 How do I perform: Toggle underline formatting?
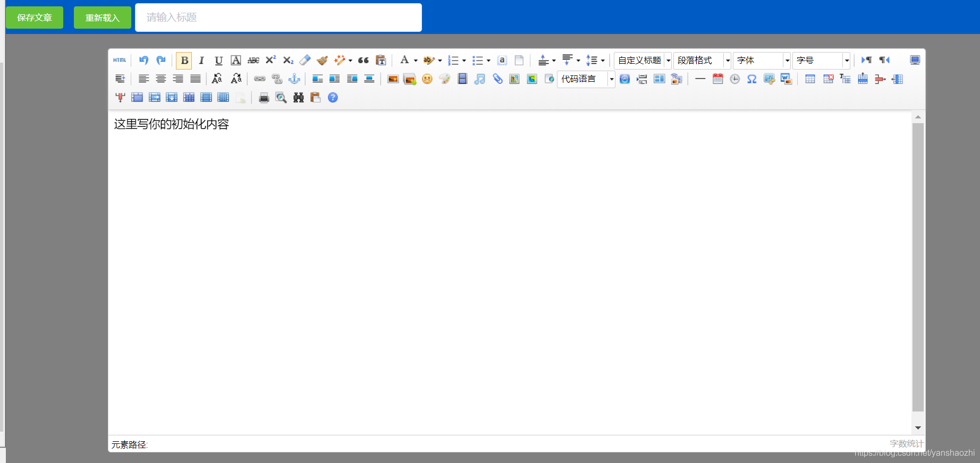[x=218, y=60]
